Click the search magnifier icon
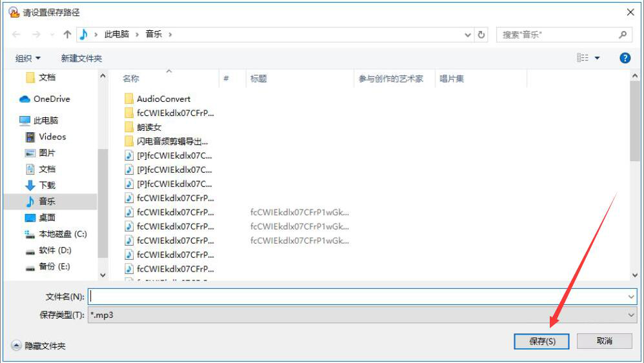Image resolution: width=644 pixels, height=363 pixels. pos(623,35)
